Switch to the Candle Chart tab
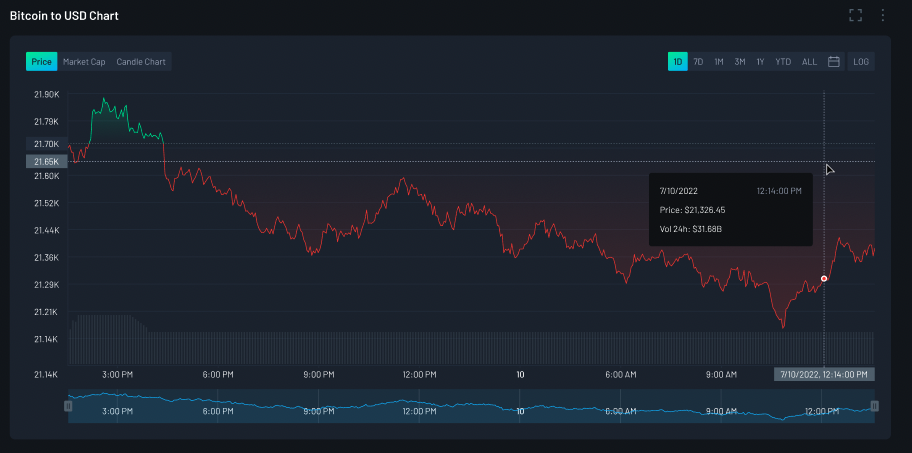Image resolution: width=912 pixels, height=453 pixels. (x=141, y=62)
